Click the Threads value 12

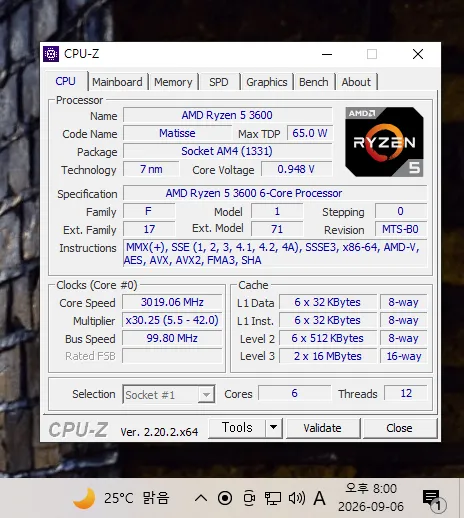pyautogui.click(x=406, y=393)
